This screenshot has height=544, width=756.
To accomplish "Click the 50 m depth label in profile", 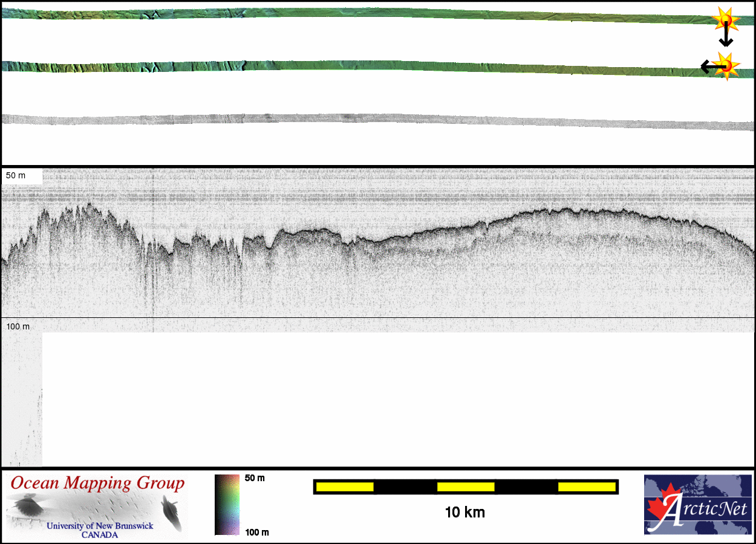I will click(x=16, y=175).
